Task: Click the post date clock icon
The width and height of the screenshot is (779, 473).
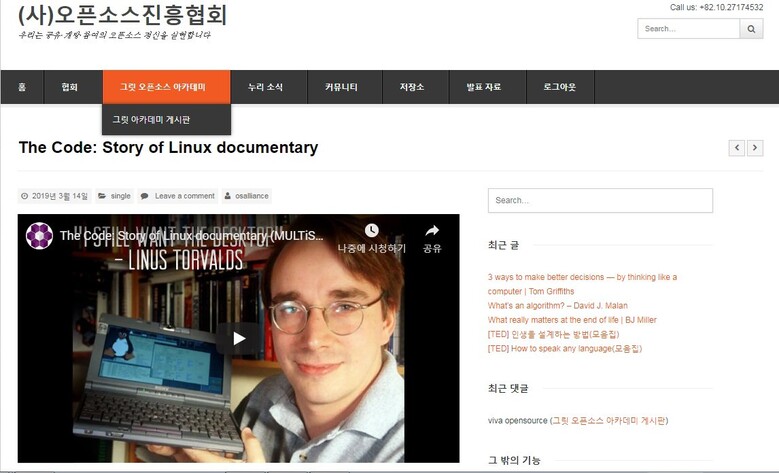Action: tap(25, 196)
